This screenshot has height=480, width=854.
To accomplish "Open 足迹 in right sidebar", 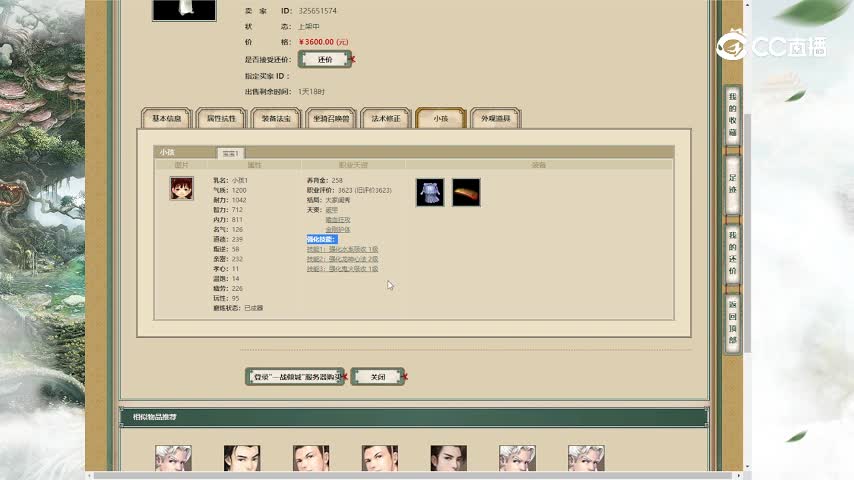I will click(x=733, y=184).
